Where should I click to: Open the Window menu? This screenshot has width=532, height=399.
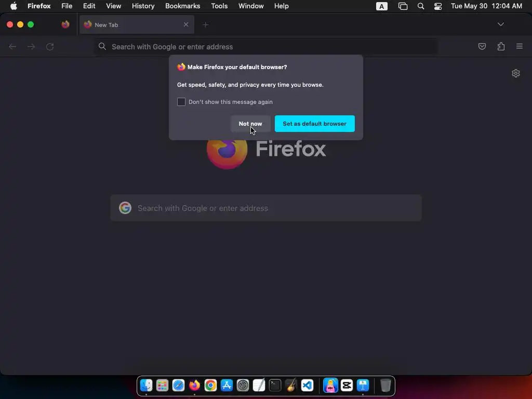click(x=251, y=6)
